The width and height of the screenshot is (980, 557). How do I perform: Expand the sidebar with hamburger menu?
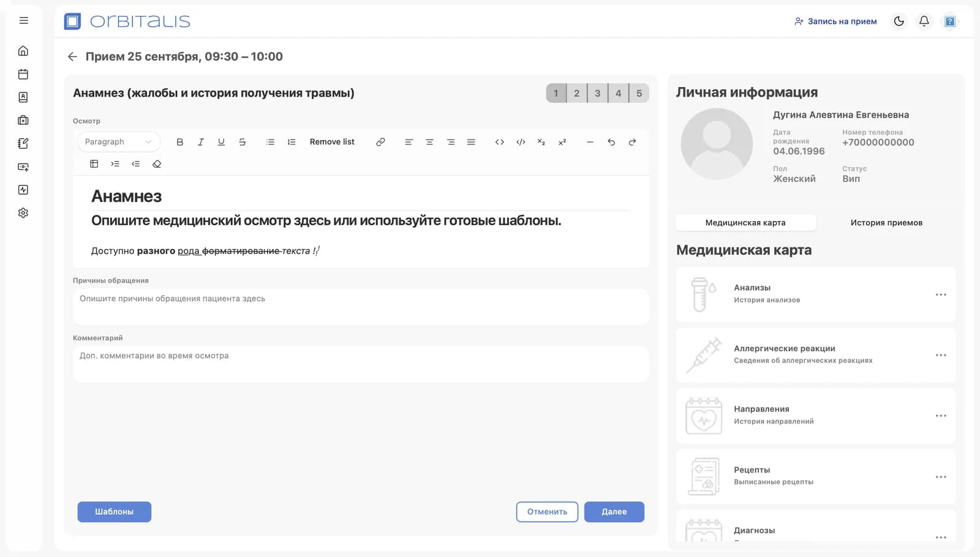[24, 21]
